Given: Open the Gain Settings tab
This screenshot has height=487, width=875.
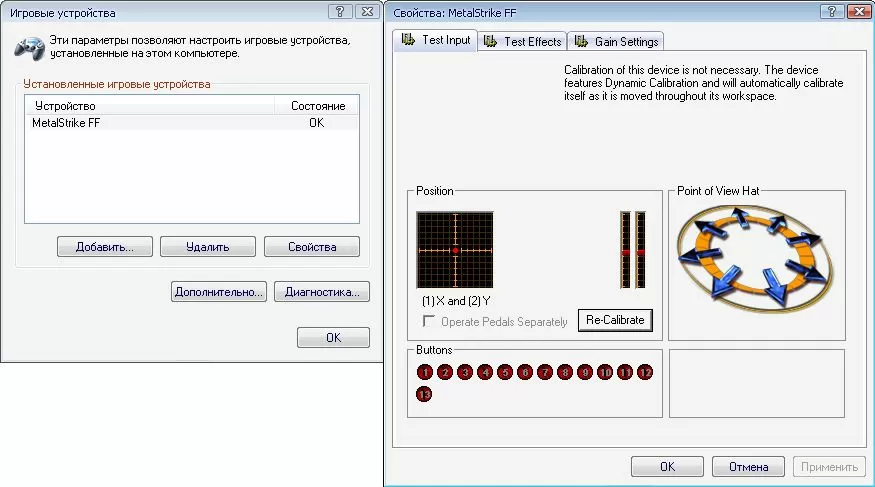Looking at the screenshot, I should pyautogui.click(x=615, y=41).
